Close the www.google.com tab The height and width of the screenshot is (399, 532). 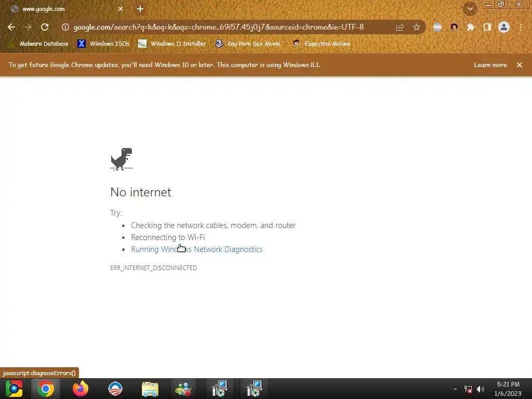tap(121, 9)
